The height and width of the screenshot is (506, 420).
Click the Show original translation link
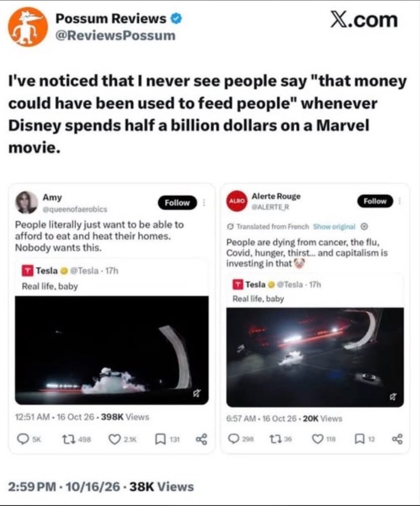coord(334,227)
